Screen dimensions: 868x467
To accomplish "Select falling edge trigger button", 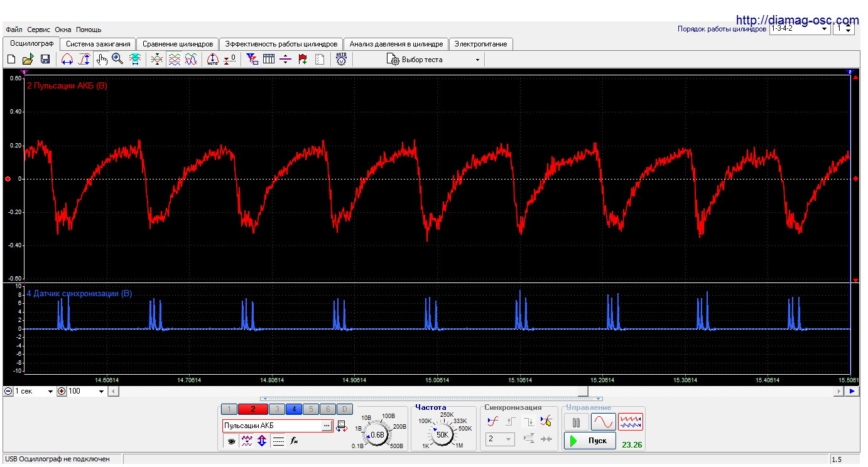I will pyautogui.click(x=528, y=421).
